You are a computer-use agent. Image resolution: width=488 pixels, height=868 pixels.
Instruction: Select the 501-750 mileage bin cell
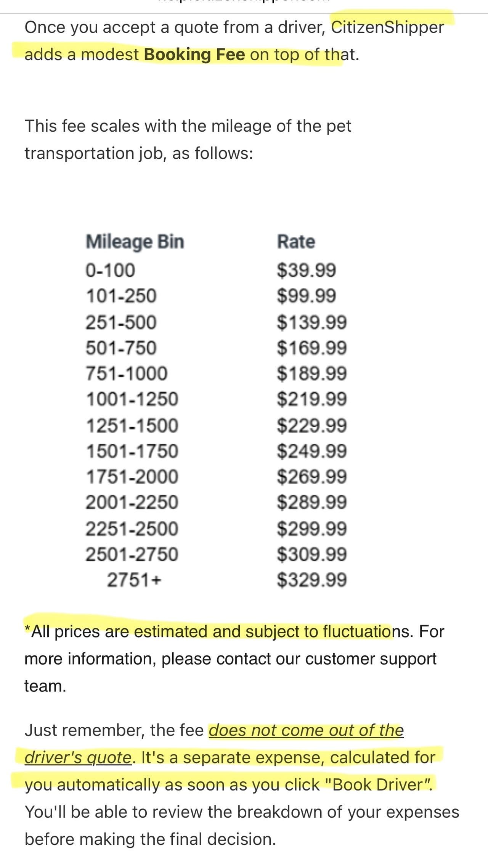point(121,348)
